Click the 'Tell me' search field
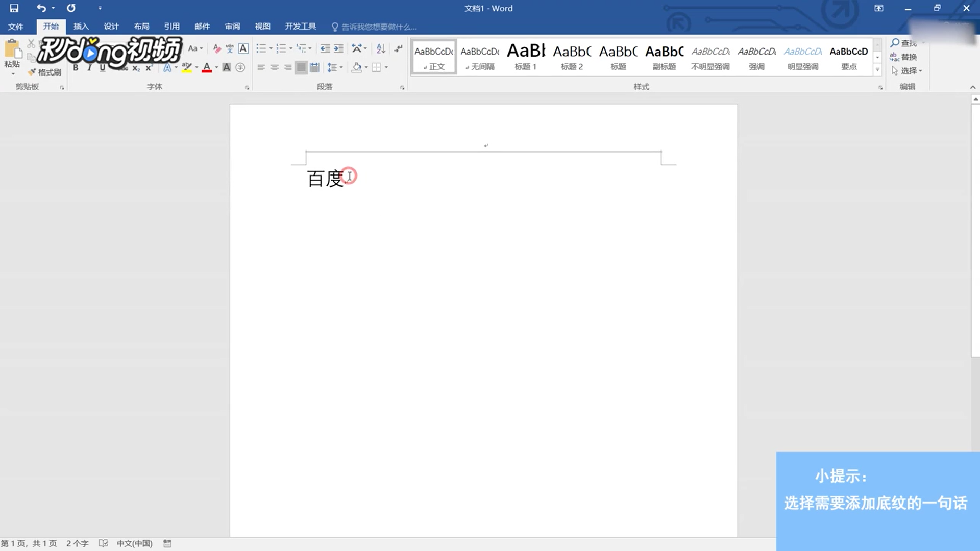Screen dimensions: 980x551 pos(378,27)
